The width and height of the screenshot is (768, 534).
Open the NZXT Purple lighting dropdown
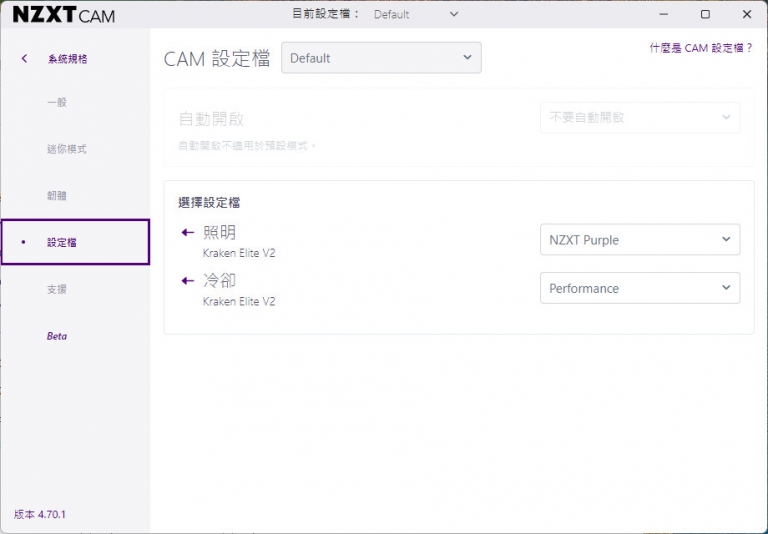click(x=640, y=240)
